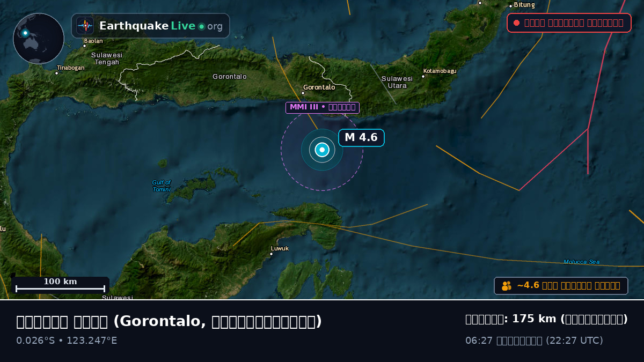Viewport: 644px width, 362px height.
Task: Click the 100 km scale bar
Action: pos(60,285)
